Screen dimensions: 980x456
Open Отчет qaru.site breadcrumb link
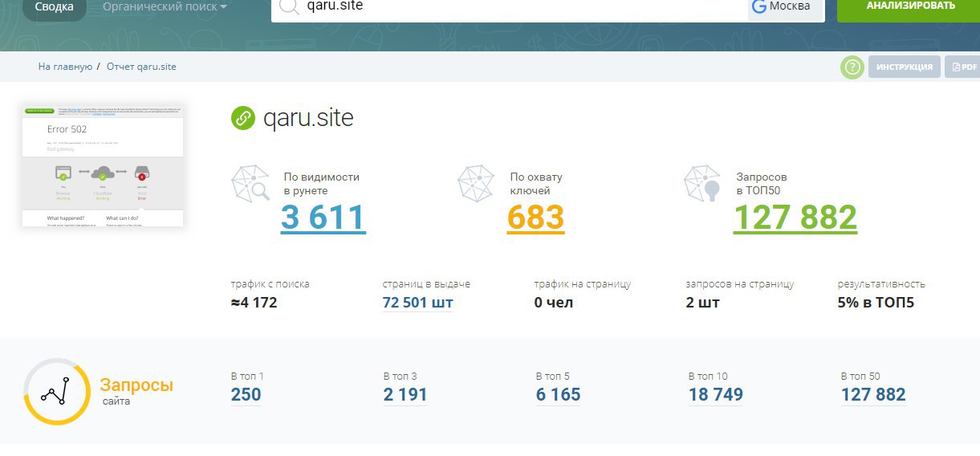tap(141, 67)
